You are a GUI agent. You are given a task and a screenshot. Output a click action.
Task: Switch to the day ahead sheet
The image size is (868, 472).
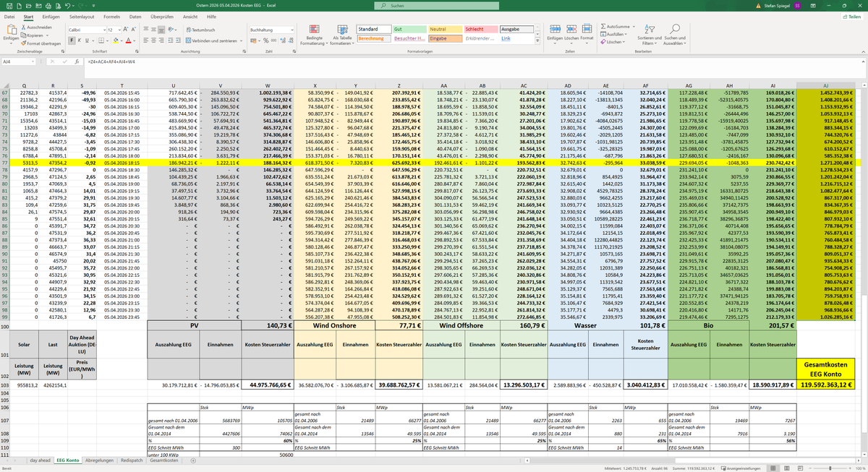(40, 460)
